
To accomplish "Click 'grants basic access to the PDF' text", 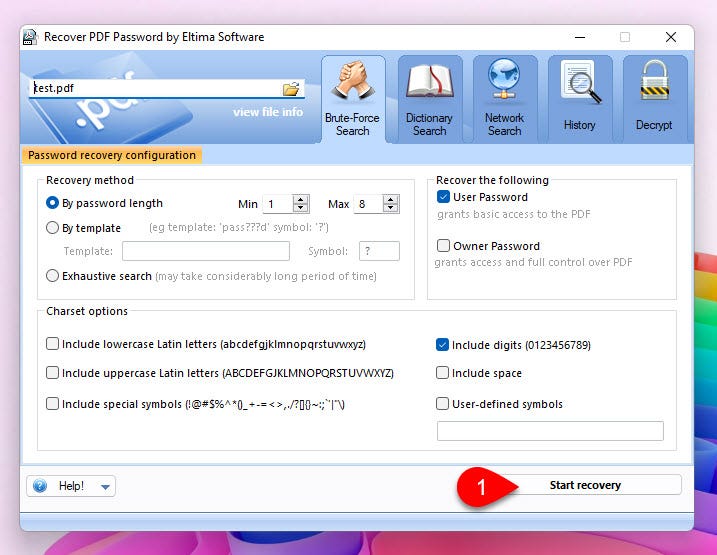I will pos(514,214).
